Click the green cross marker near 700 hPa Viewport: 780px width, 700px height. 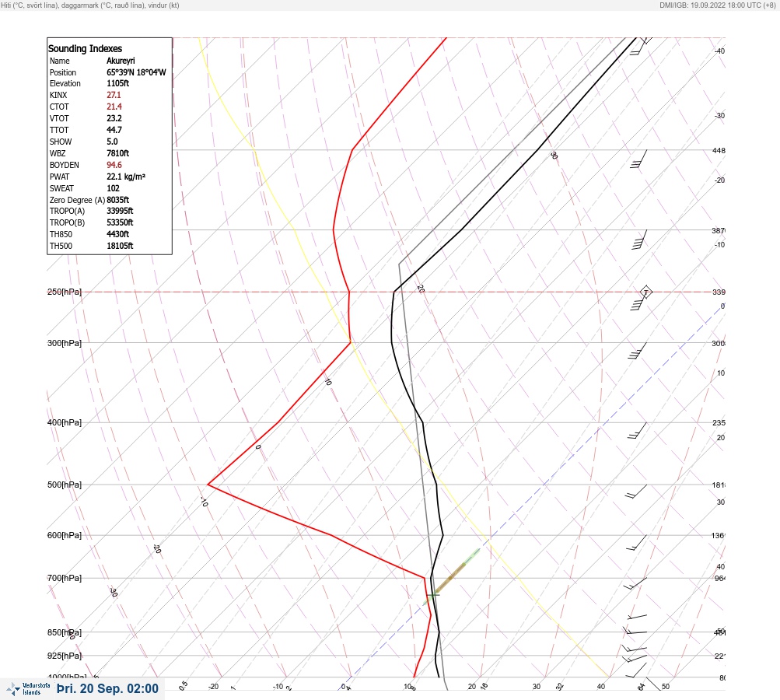point(433,594)
